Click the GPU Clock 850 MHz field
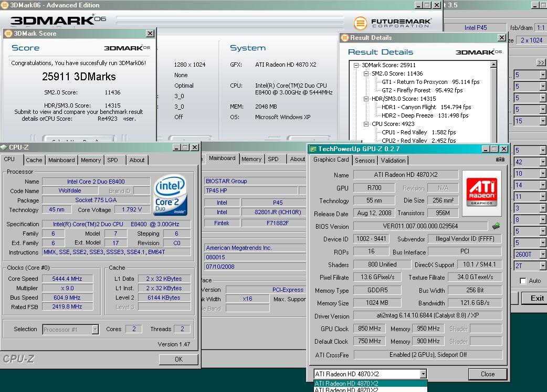547x392 pixels. pos(370,329)
